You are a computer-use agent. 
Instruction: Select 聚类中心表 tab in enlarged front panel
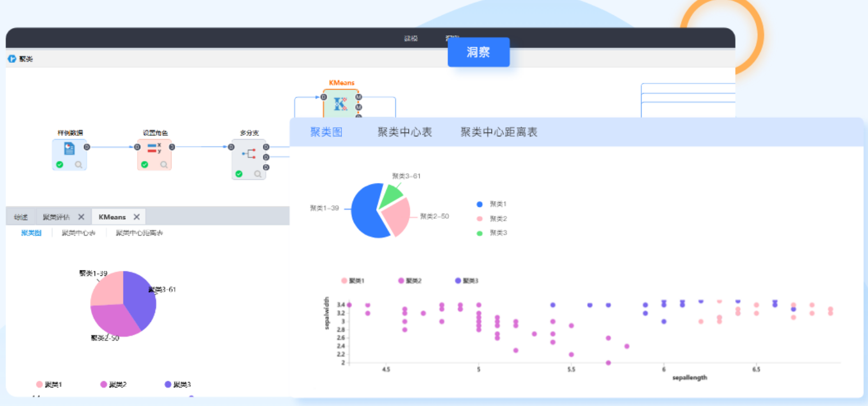(x=405, y=132)
